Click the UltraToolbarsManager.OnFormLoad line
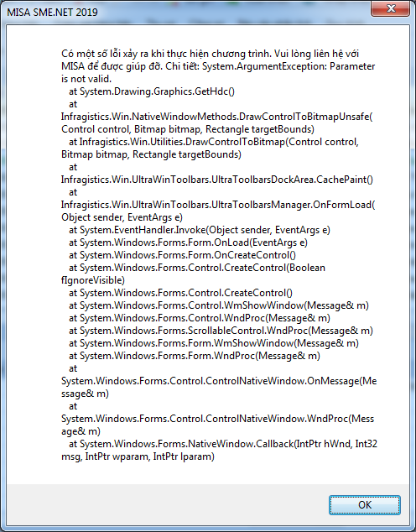 [x=218, y=205]
